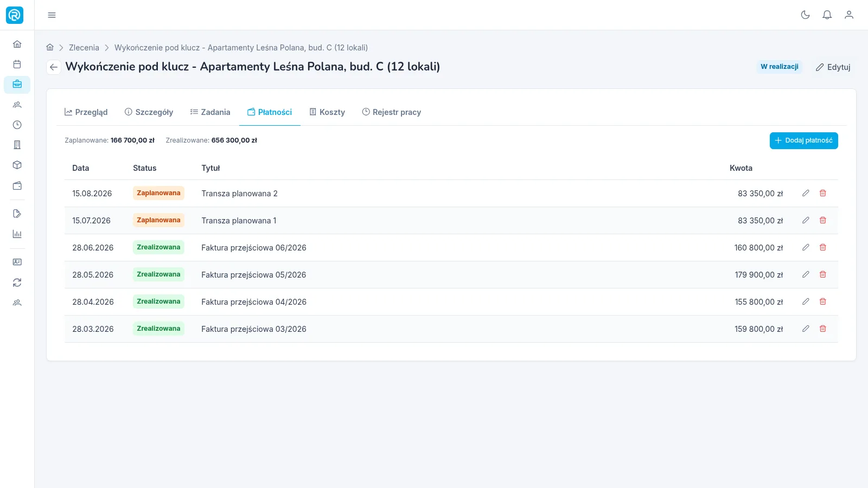Open the reports chart icon in sidebar
This screenshot has width=868, height=488.
[17, 234]
